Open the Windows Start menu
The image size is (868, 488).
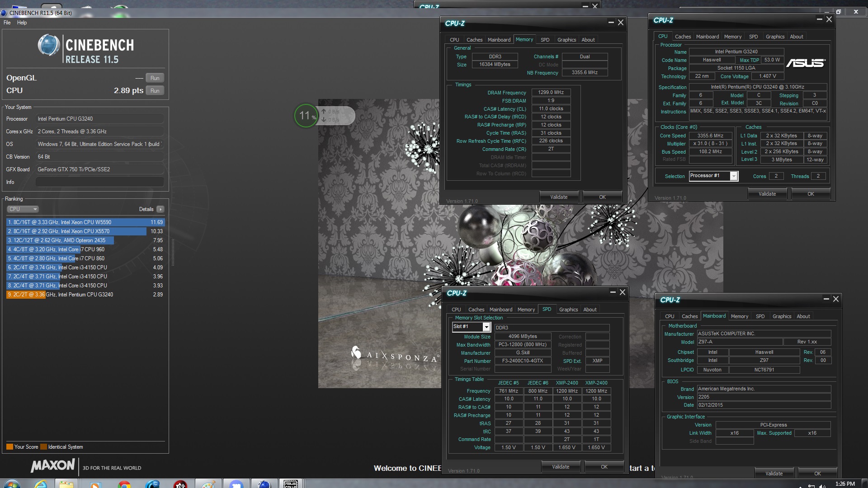pyautogui.click(x=11, y=484)
